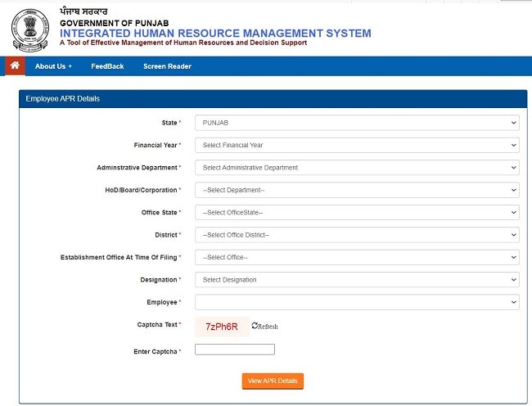Viewport: 532px width, 406px height.
Task: Click the Establishment Office At Time Of Filing label
Action: coord(119,258)
